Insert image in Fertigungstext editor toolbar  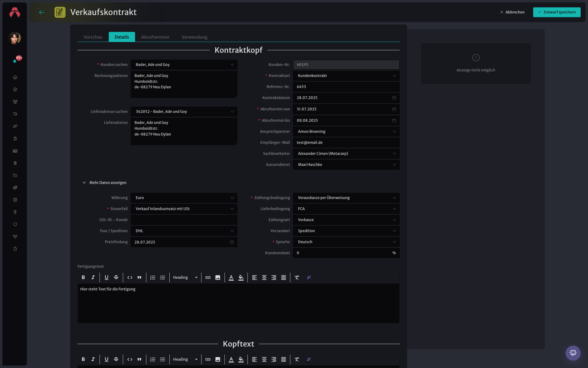tap(218, 278)
